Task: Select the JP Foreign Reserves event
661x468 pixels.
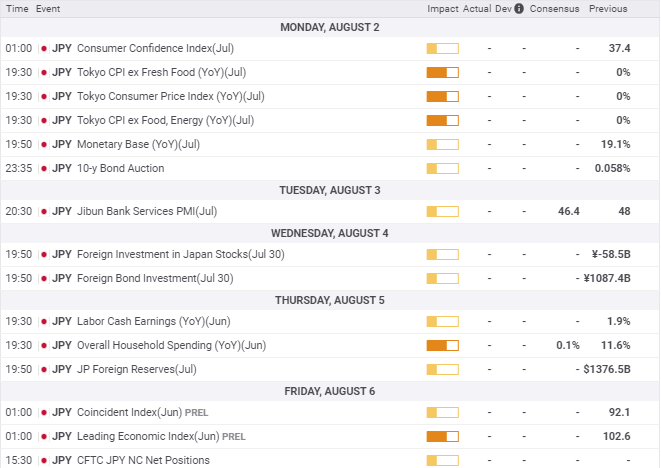Action: tap(138, 369)
